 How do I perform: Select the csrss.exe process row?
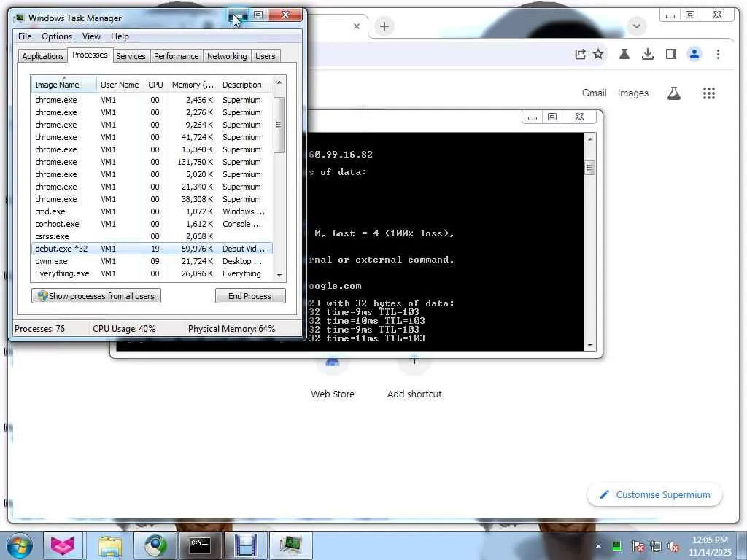(x=152, y=236)
